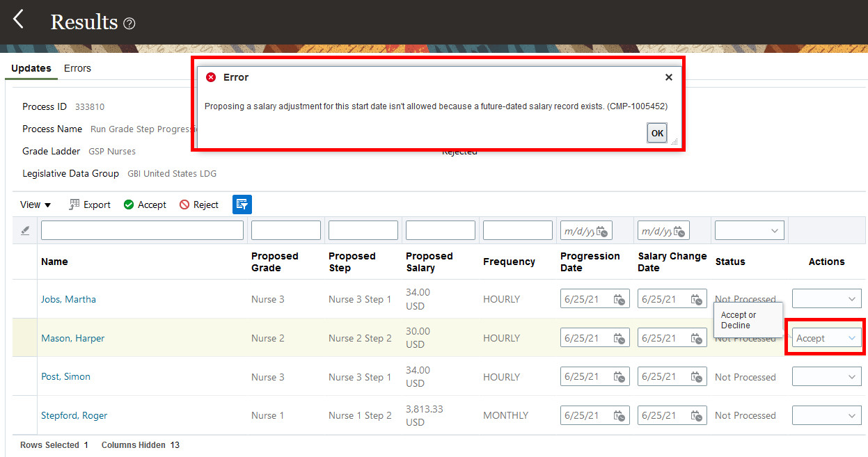Click the Grade Ladder value GSP Nurses
This screenshot has height=457, width=868.
[112, 151]
